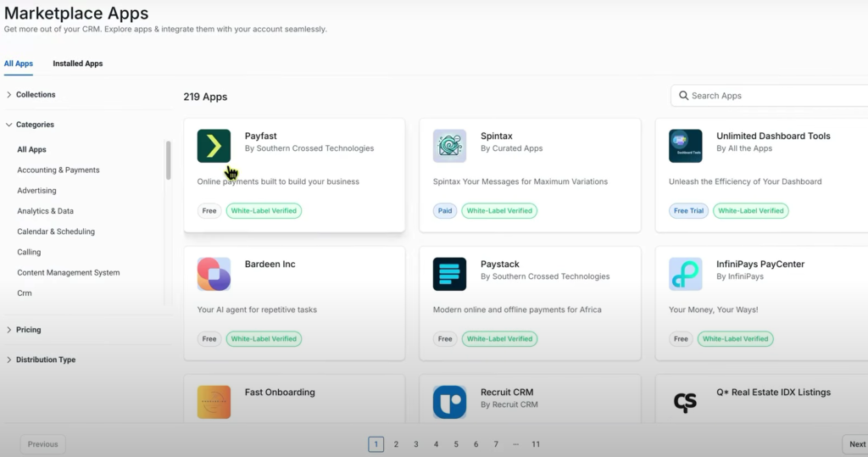Select the Calling category
The width and height of the screenshot is (868, 457).
pos(29,252)
